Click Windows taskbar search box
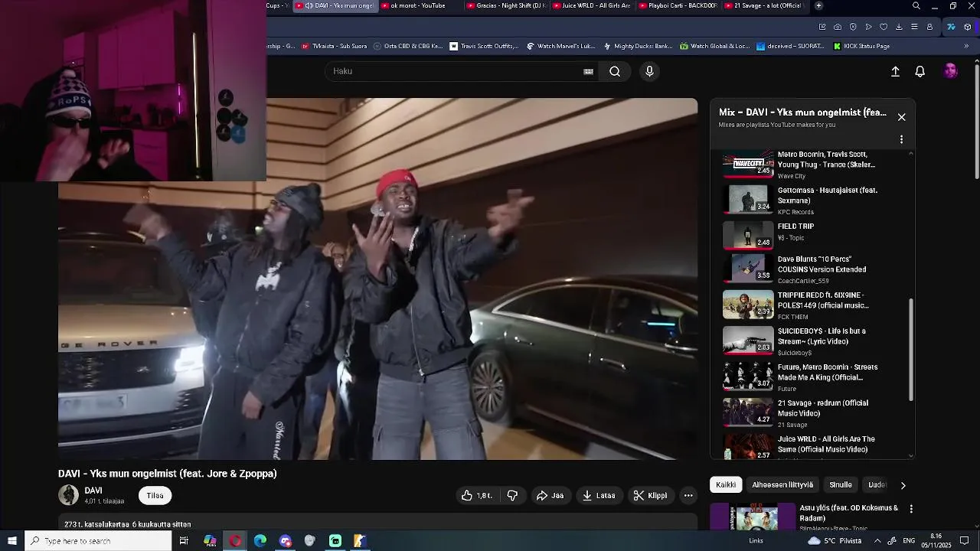The height and width of the screenshot is (551, 980). (x=98, y=541)
